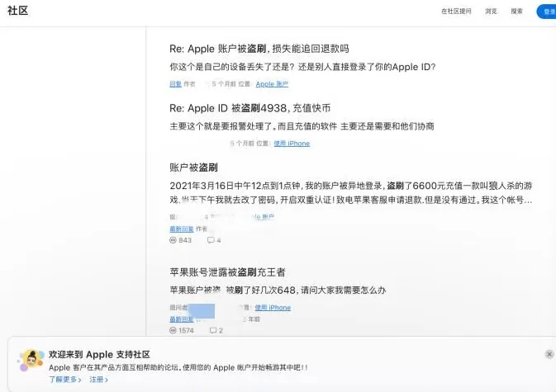This screenshot has height=392, width=556.
Task: Open post 'Re: Apple ID 被盗刷4938, 充值快币'
Action: pyautogui.click(x=250, y=108)
